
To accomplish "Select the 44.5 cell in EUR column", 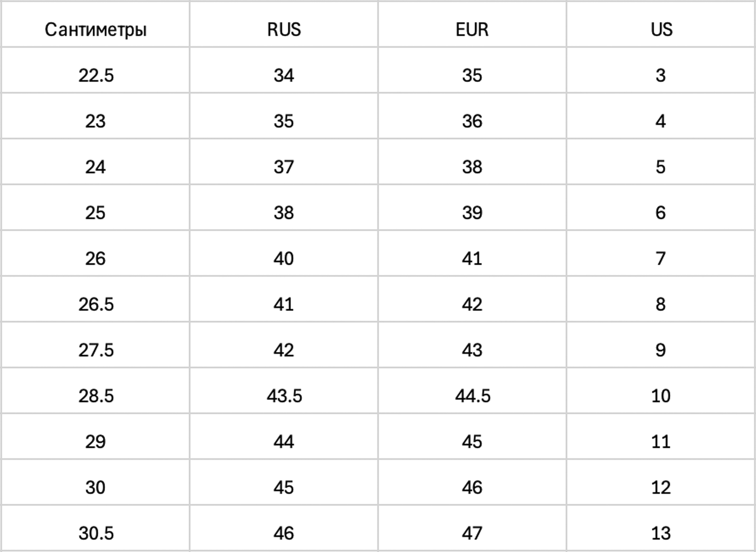I will click(472, 391).
